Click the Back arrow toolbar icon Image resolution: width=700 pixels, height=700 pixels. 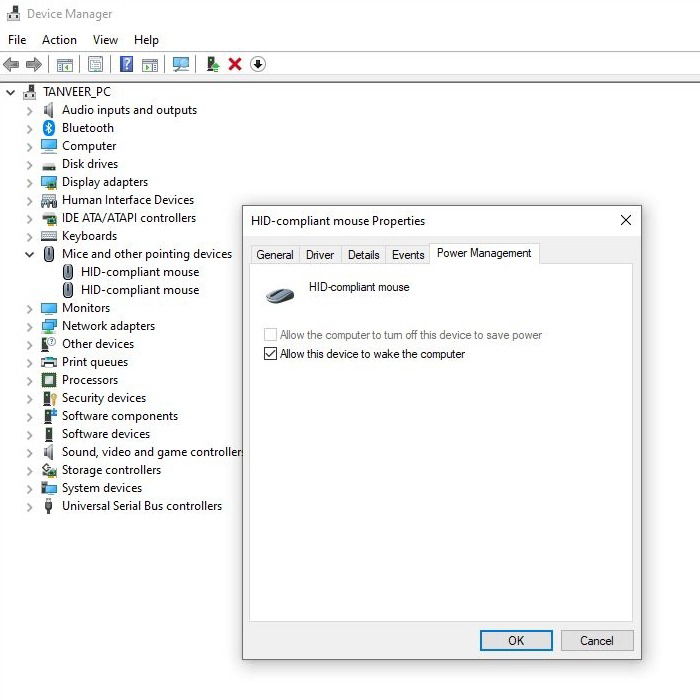(11, 64)
